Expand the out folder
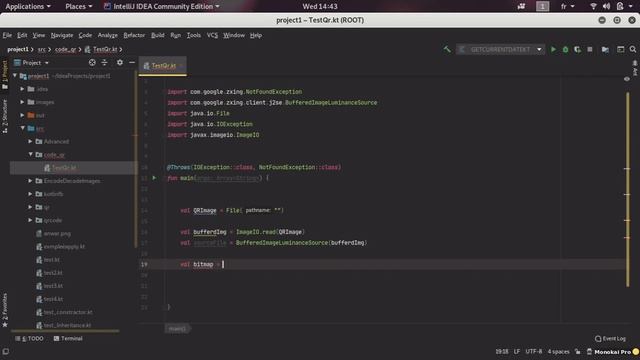Screen dimensions: 640x360 (22, 115)
